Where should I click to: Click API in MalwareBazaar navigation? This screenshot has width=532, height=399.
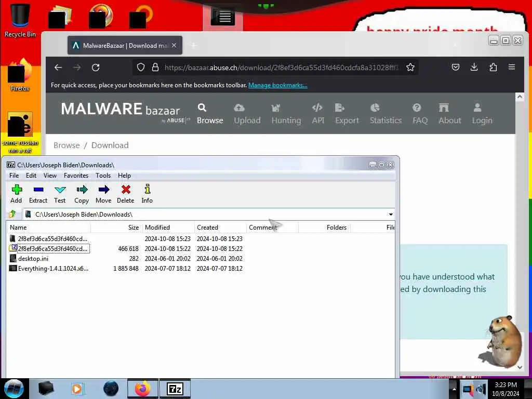point(318,114)
